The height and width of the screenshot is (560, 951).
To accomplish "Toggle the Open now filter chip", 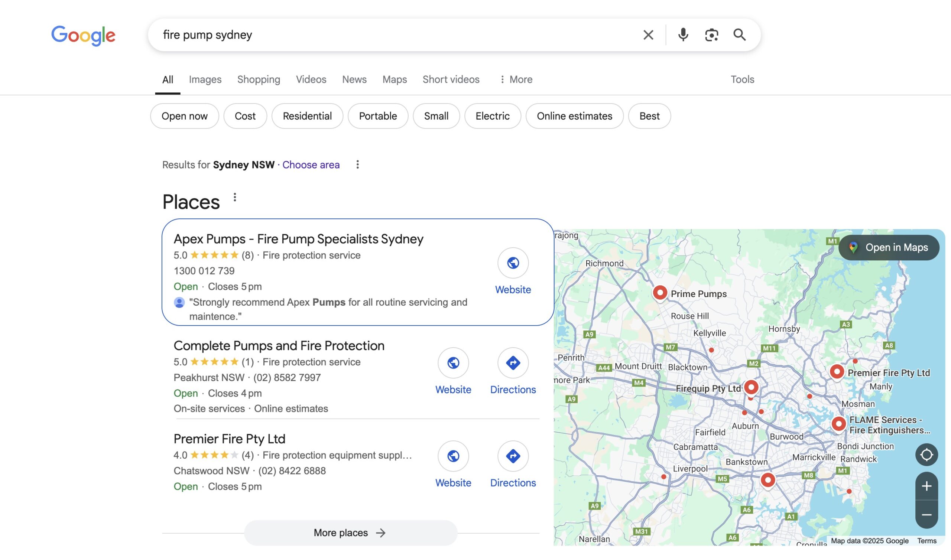I will (185, 116).
